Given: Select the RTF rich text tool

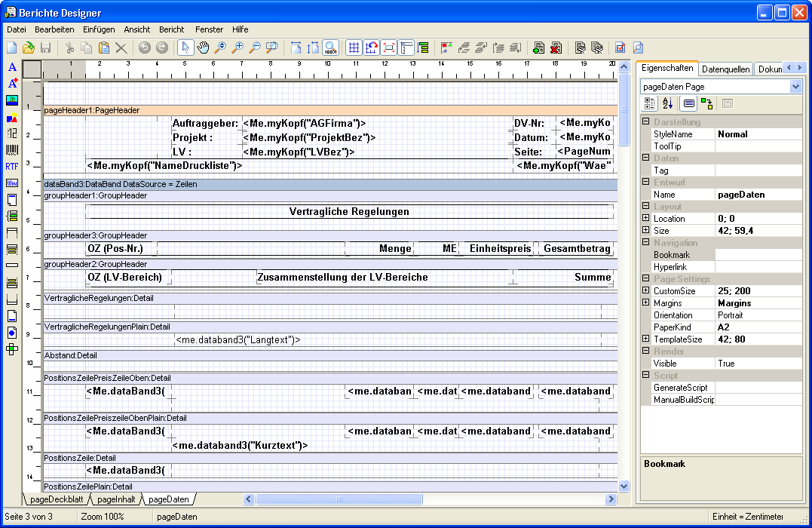Looking at the screenshot, I should [12, 167].
